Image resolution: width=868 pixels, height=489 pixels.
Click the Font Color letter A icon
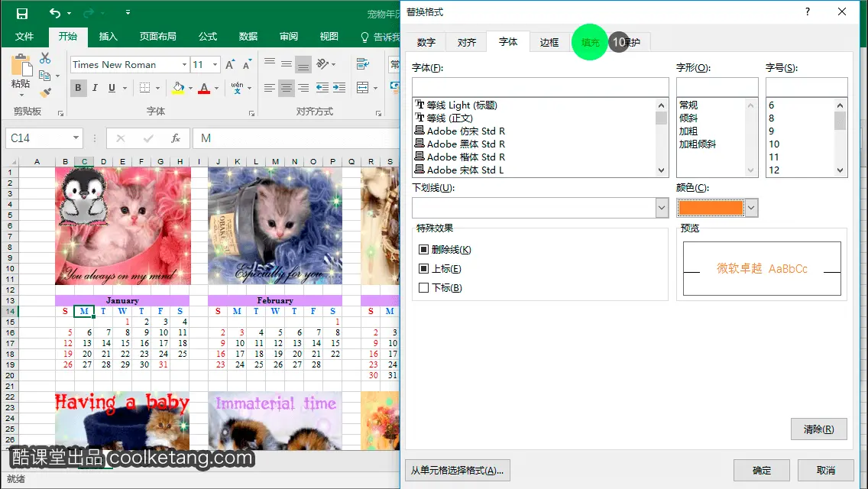[x=204, y=88]
